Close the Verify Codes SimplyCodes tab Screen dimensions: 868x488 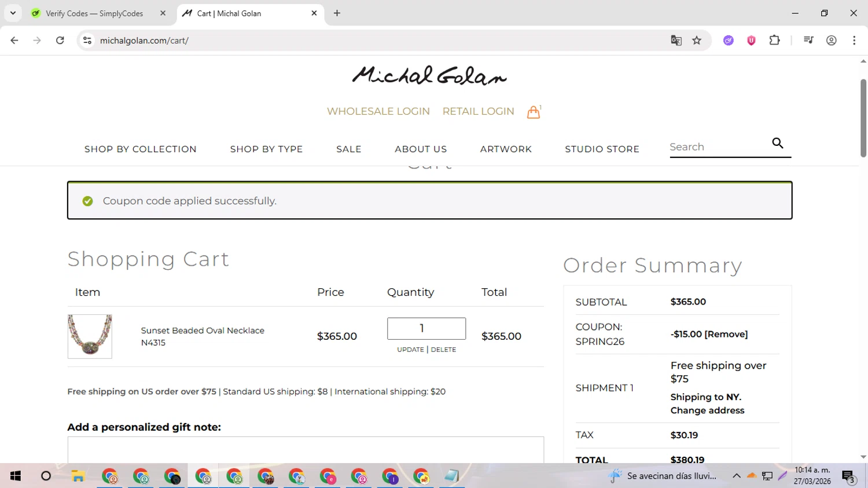coord(163,13)
